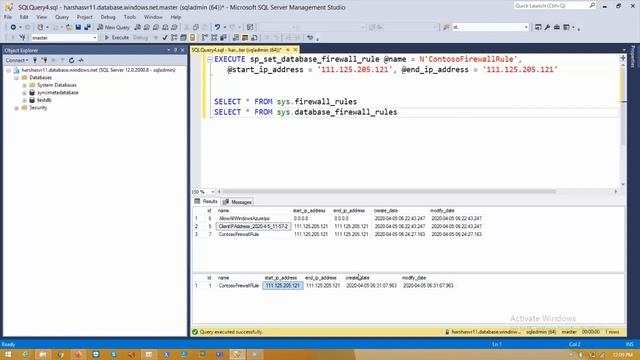Click the find combo box in toolbar

490,27
